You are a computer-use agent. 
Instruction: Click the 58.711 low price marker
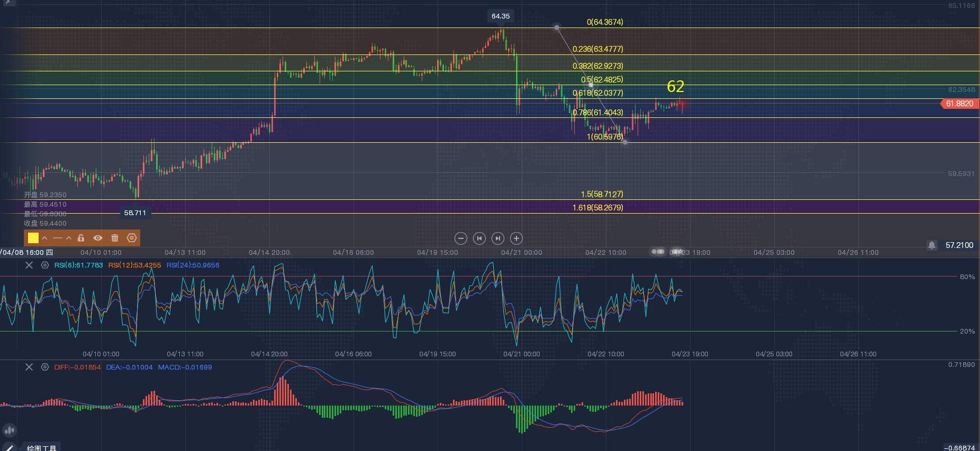[135, 213]
